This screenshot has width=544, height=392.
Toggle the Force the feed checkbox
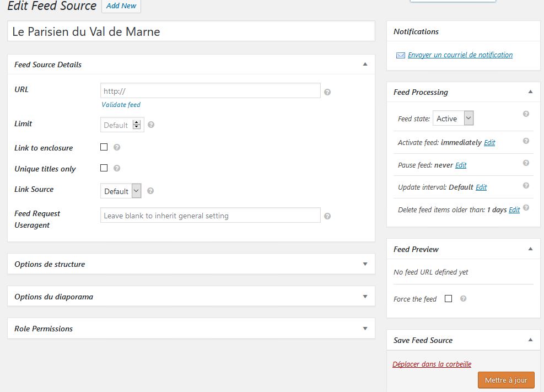448,299
